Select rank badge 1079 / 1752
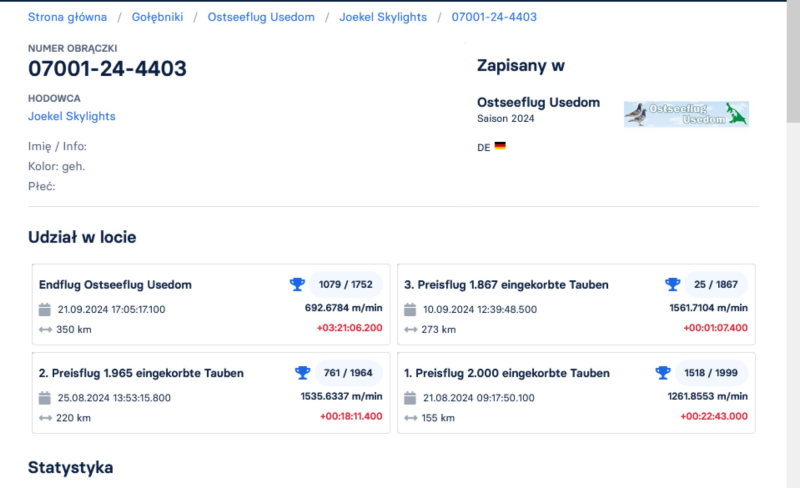The image size is (800, 488). tap(344, 285)
